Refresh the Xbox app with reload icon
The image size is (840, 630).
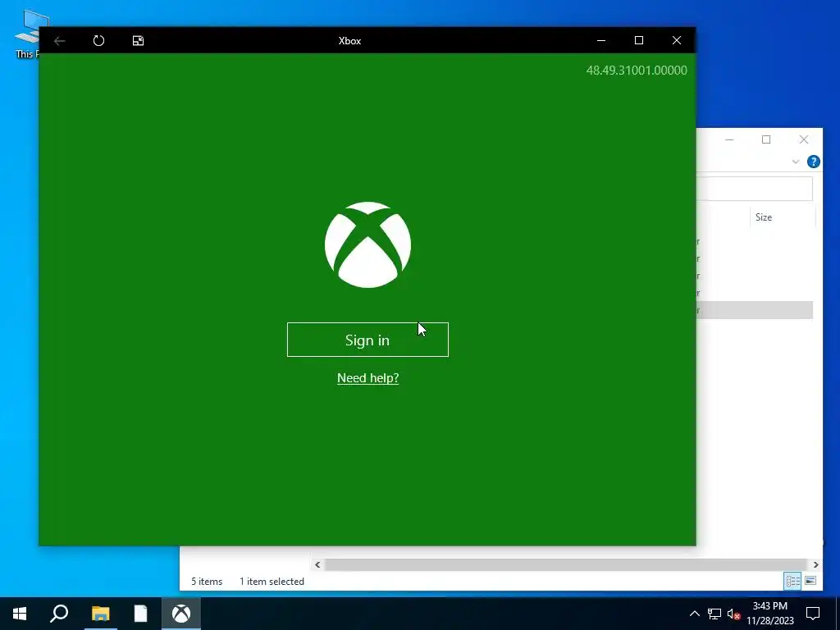click(98, 41)
